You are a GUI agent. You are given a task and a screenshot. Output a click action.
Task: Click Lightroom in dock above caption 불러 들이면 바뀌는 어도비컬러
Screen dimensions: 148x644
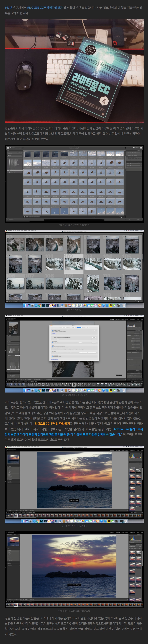pos(45,521)
